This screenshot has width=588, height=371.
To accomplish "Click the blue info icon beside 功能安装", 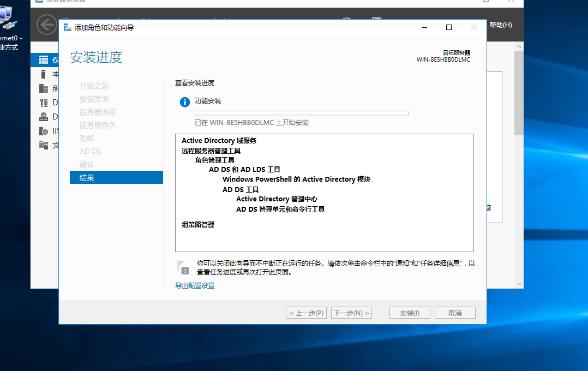I will [x=184, y=101].
